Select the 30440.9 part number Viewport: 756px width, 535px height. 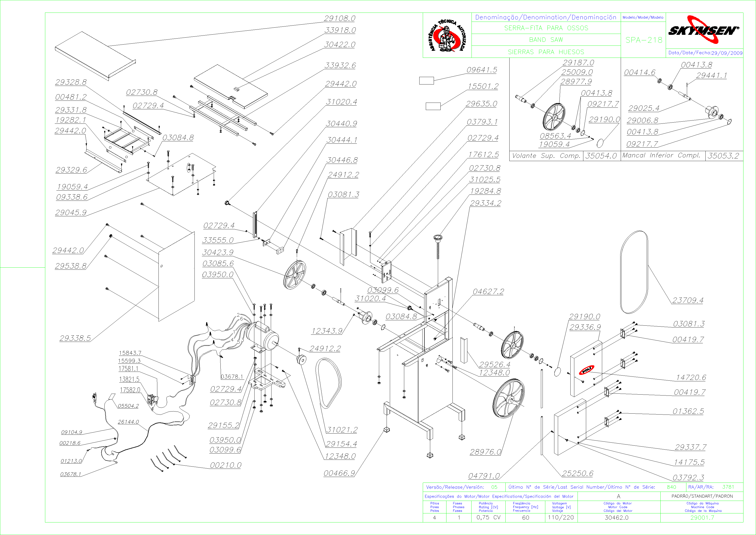pos(341,123)
